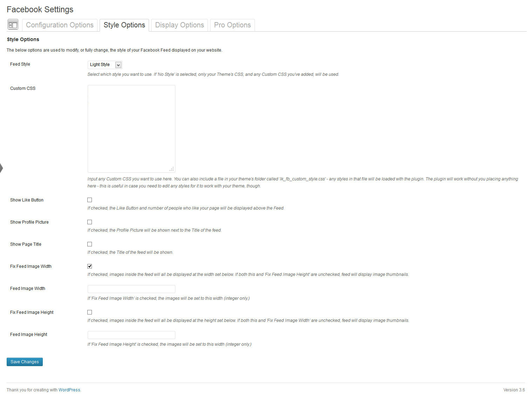Enable the Fix Feed Image Height checkbox
Screen dimensions: 532x397
(x=90, y=312)
